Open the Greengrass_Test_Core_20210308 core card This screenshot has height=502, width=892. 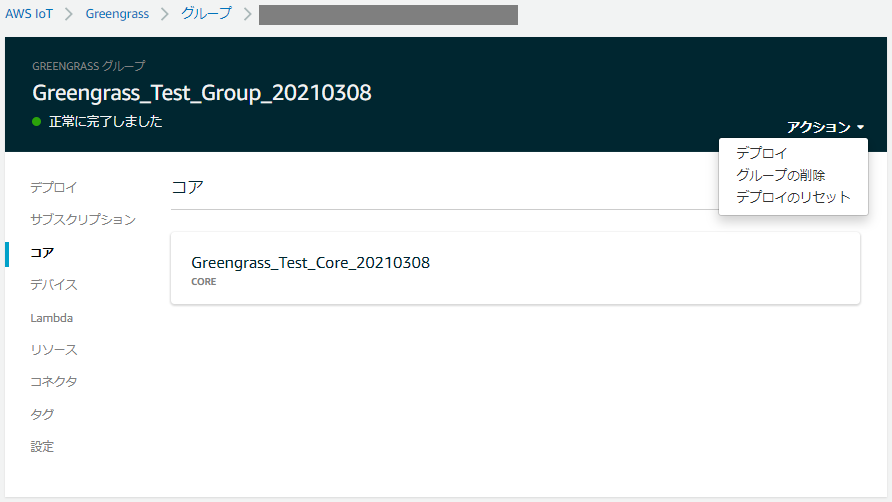[x=515, y=268]
